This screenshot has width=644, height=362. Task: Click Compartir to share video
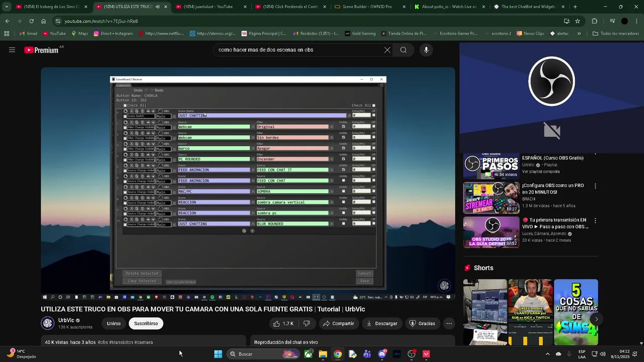point(339,323)
